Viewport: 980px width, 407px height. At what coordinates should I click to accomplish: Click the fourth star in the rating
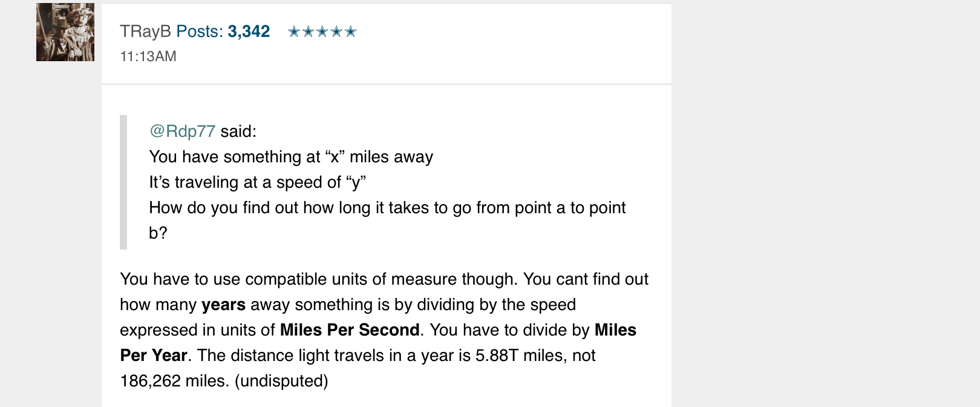coord(336,31)
